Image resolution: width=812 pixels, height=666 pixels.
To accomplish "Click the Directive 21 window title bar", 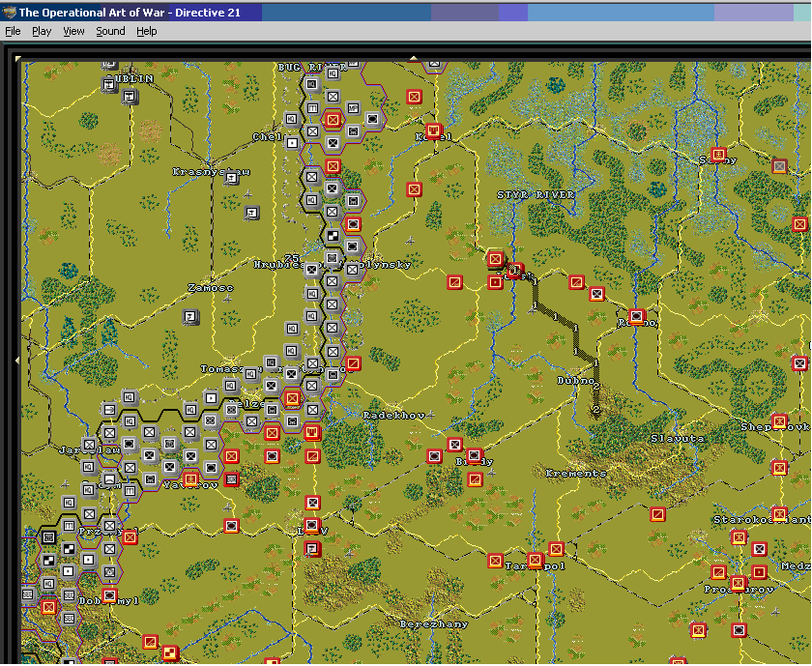I will pos(406,13).
